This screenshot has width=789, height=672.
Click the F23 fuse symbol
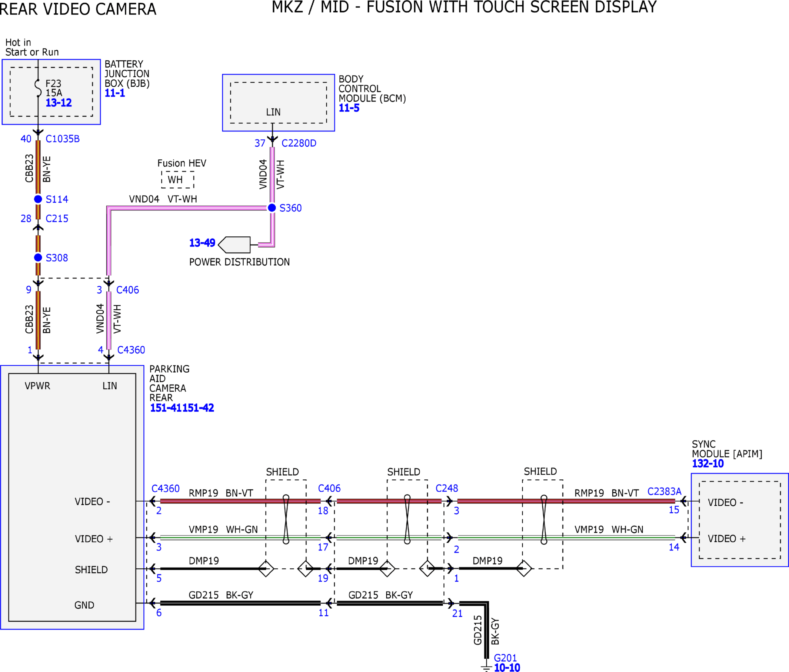(38, 88)
